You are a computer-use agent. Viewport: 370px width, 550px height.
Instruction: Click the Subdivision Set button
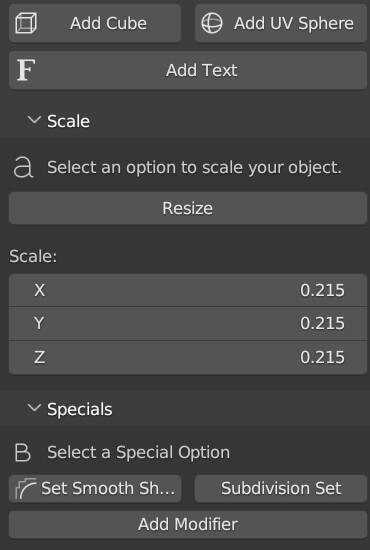[281, 488]
